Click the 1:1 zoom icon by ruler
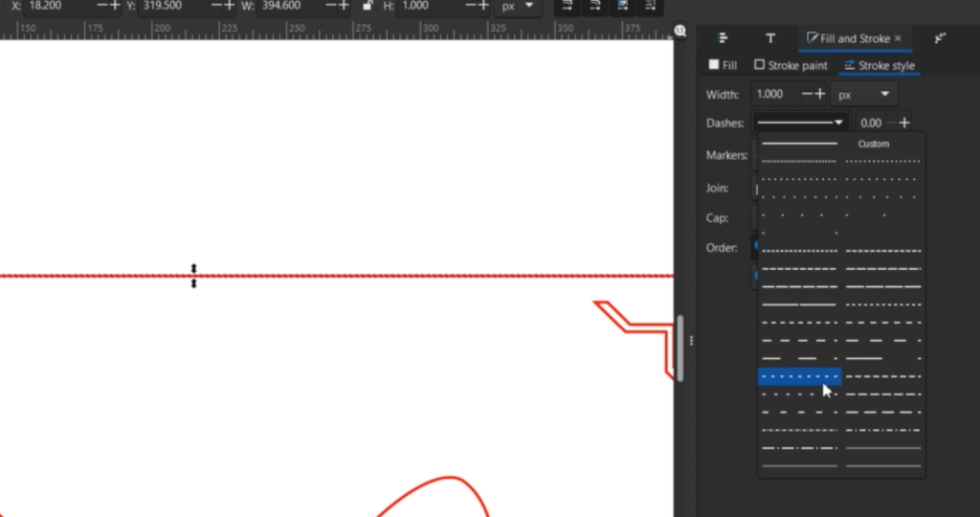 pyautogui.click(x=680, y=31)
